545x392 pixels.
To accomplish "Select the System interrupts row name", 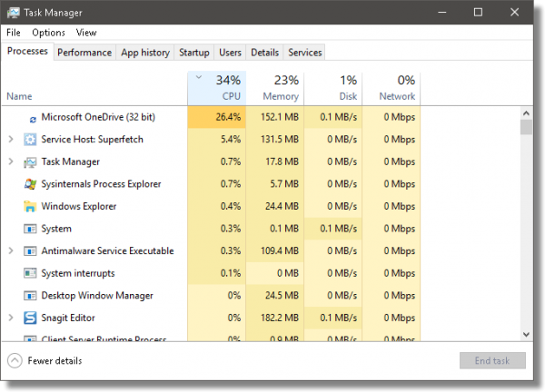I will 78,273.
